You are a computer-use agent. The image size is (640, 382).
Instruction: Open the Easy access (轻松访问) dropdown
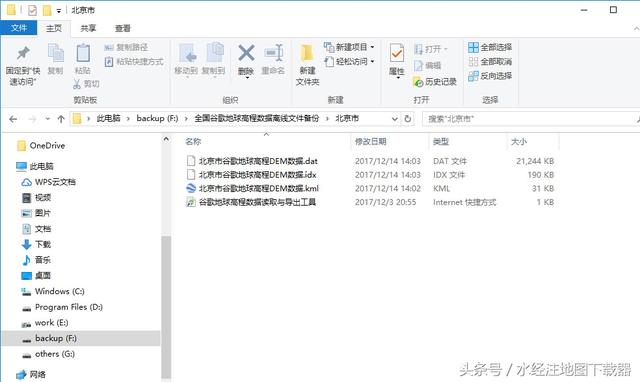(x=349, y=62)
